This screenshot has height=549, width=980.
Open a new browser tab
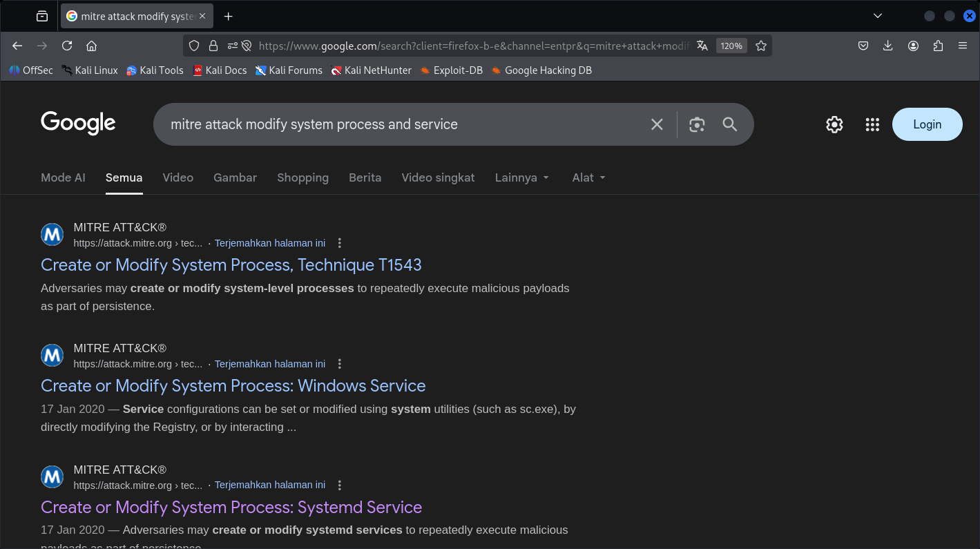pos(229,16)
